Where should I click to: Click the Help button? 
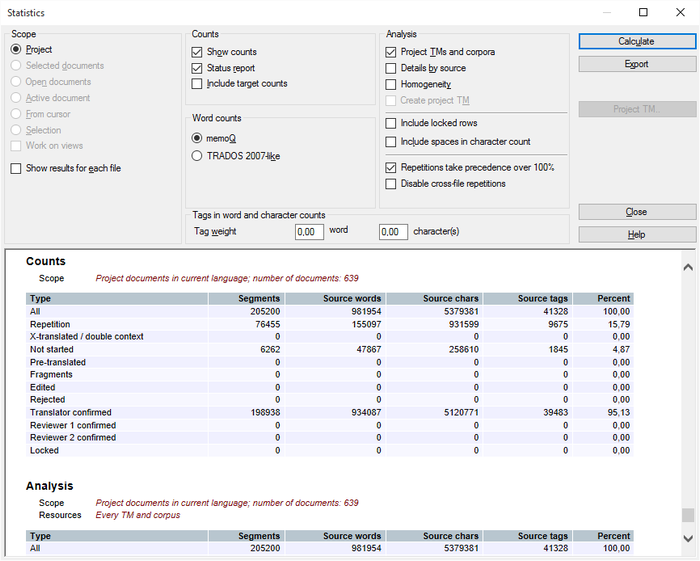tap(636, 234)
